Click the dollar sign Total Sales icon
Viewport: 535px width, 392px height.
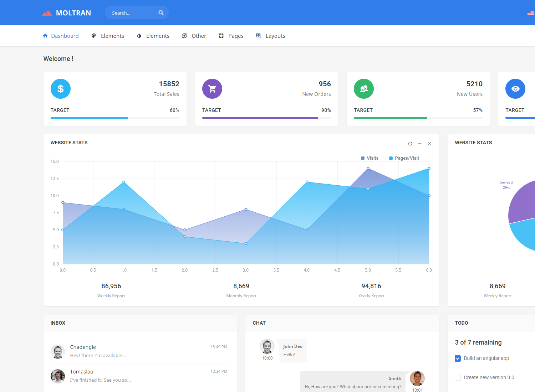point(61,89)
